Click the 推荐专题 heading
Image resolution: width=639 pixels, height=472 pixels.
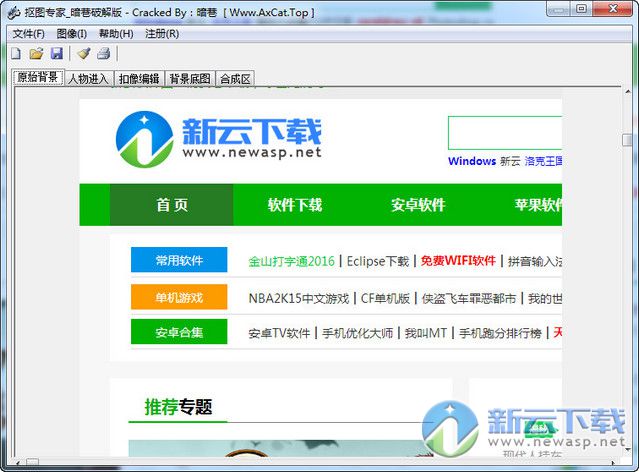[178, 407]
